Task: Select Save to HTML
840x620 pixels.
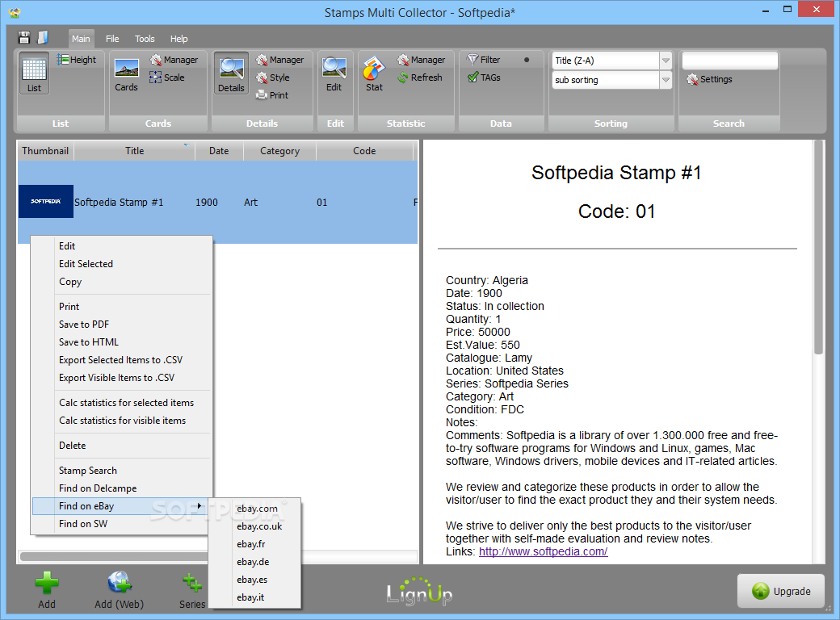Action: [x=122, y=342]
